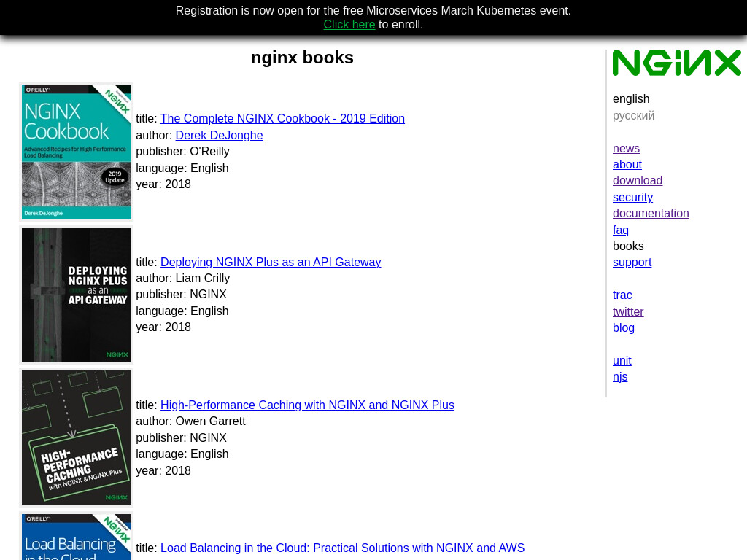Open the blog link

pos(623,327)
